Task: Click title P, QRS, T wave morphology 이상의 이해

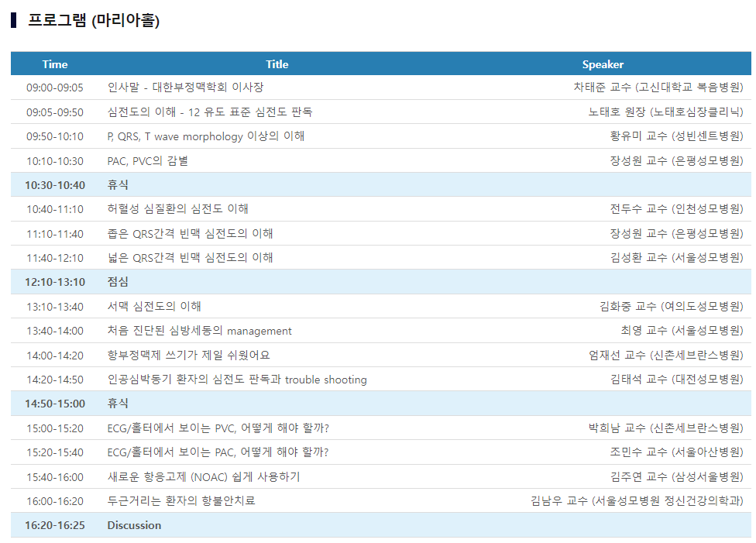Action: click(206, 136)
